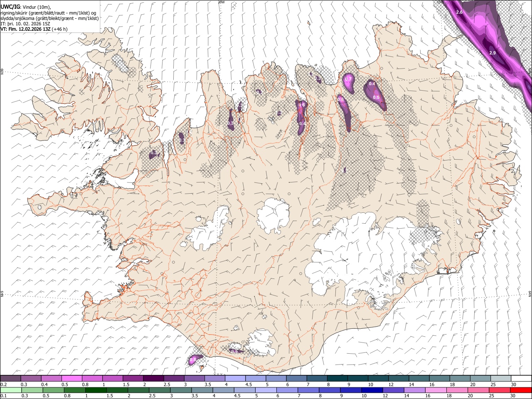Click the '2.6' precipitation value label
Viewport: 532px width, 399px height.
[x=459, y=12]
